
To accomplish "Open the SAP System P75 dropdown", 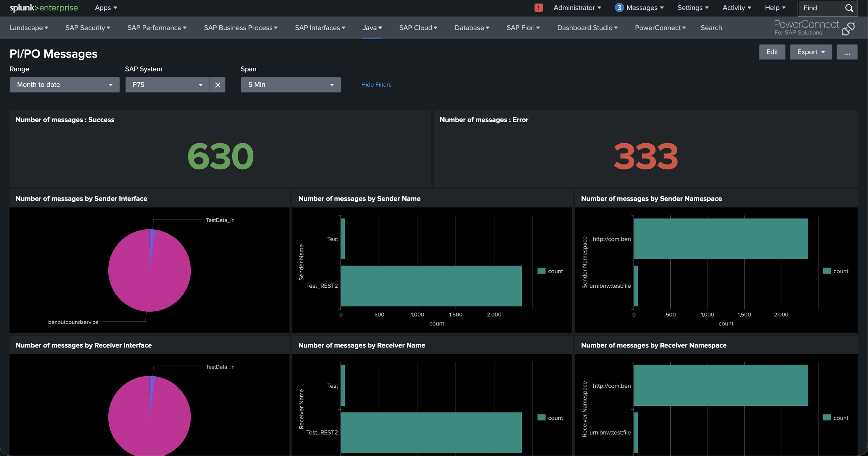I will pos(167,85).
